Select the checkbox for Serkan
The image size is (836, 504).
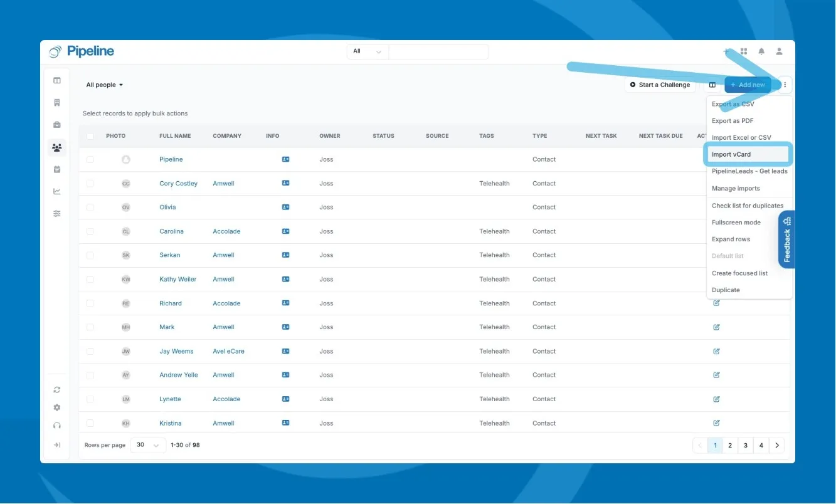click(90, 255)
